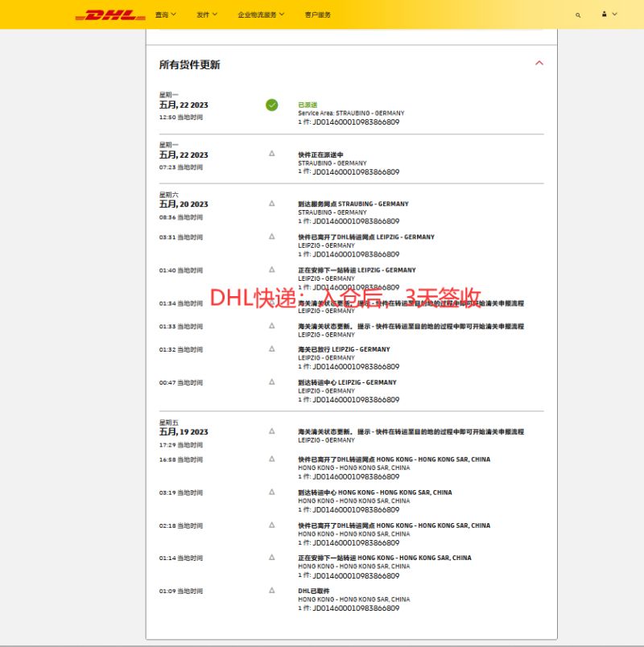Click the 快件正在派送中 status text
Screen dimensions: 644x647
click(x=320, y=155)
